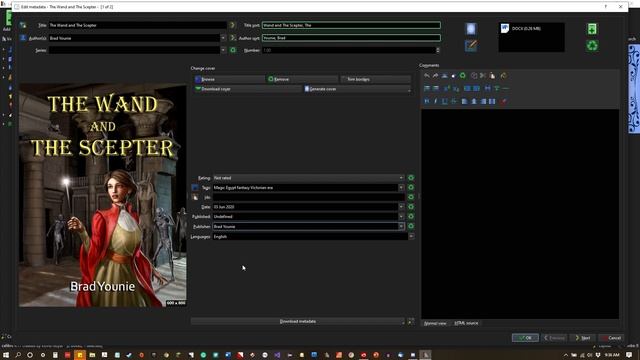Click the book cover image thumbnail
The height and width of the screenshot is (360, 640).
102,195
